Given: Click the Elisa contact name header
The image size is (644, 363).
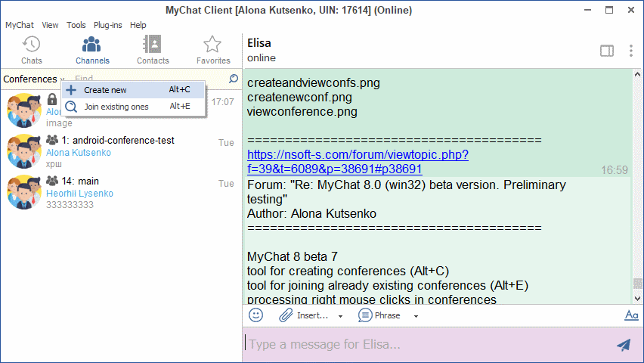Looking at the screenshot, I should (259, 43).
